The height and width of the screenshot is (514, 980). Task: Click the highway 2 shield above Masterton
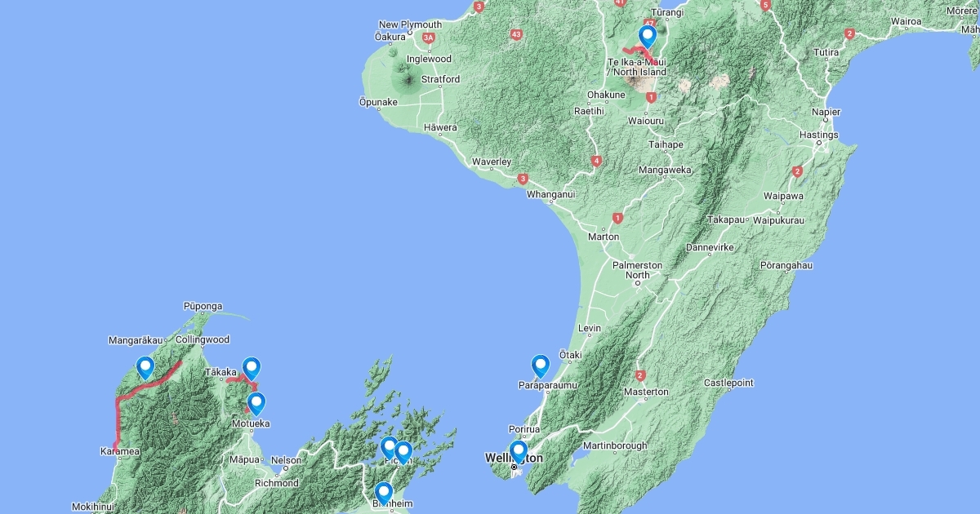click(x=639, y=375)
